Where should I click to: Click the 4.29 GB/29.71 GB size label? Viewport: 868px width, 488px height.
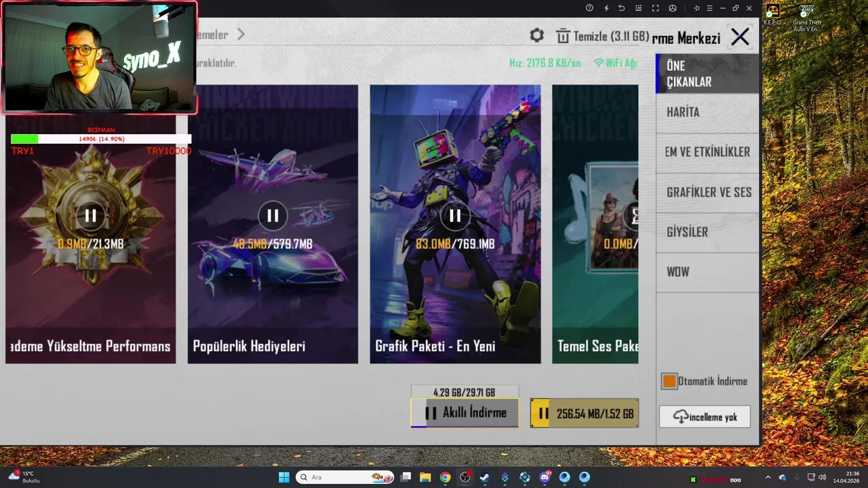click(x=465, y=392)
